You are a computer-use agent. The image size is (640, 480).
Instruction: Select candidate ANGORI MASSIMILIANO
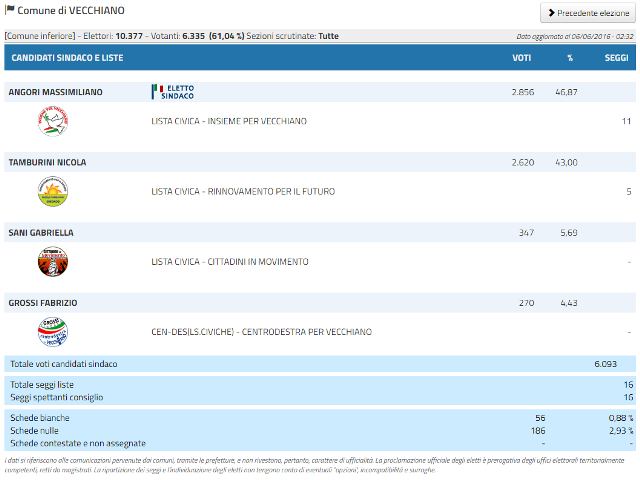click(56, 92)
